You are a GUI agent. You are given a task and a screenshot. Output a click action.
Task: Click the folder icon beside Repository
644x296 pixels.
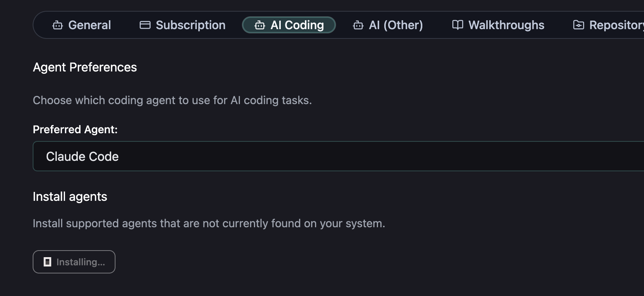[579, 24]
